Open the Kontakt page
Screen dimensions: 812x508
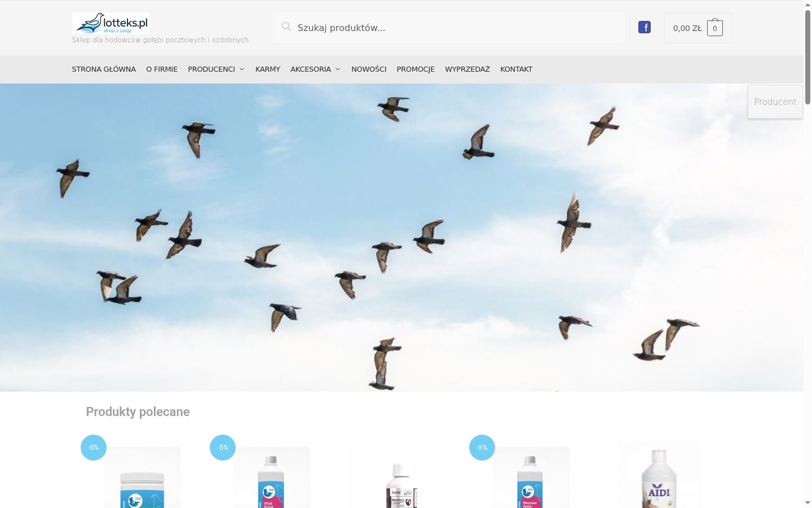[x=517, y=69]
